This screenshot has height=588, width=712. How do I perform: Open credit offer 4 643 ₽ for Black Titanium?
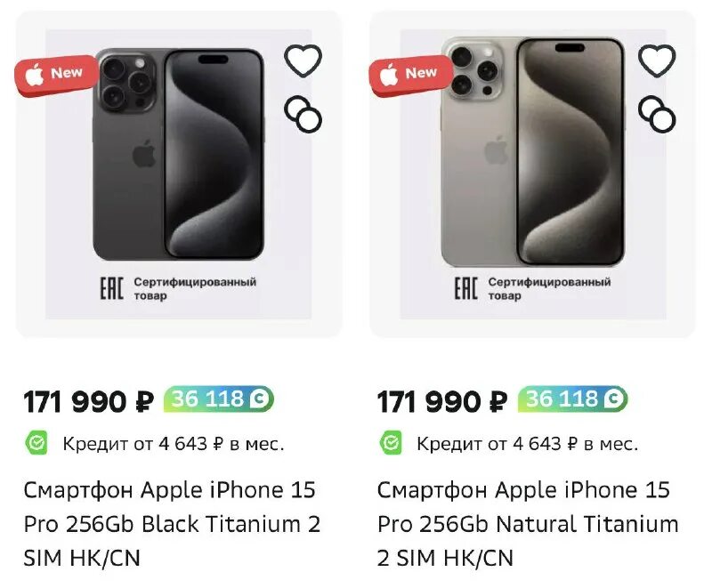click(x=173, y=443)
